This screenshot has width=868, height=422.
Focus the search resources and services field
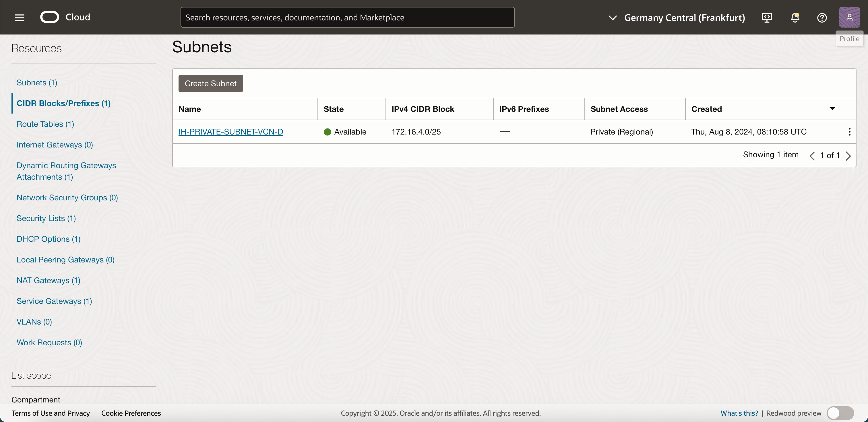(x=347, y=18)
